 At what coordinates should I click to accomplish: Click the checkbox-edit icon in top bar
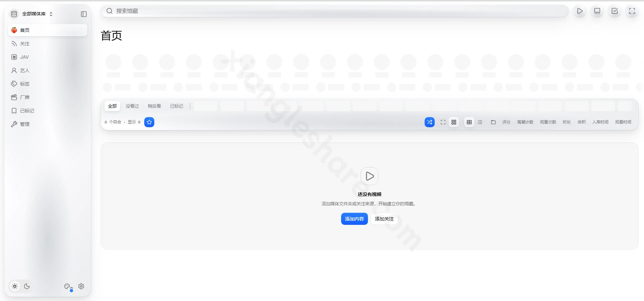pos(614,11)
